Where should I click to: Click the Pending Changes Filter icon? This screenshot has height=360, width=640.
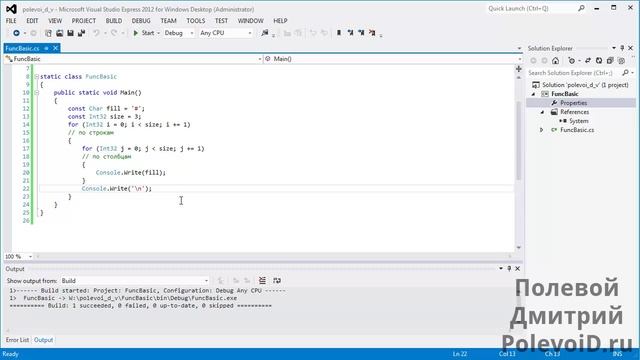point(571,61)
